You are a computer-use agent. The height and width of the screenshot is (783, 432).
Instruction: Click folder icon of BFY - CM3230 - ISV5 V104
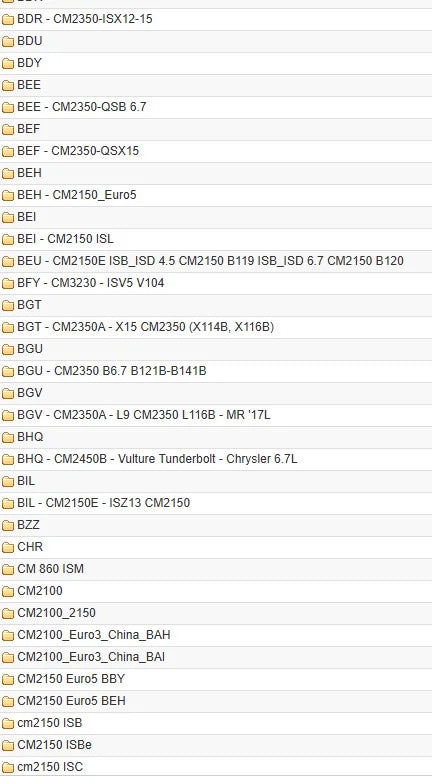[x=8, y=283]
